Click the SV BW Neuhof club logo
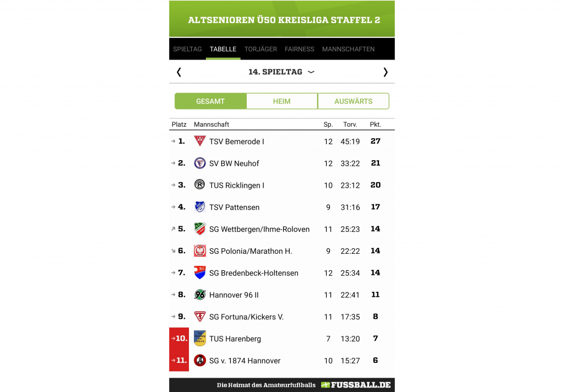The width and height of the screenshot is (564, 392). point(199,164)
